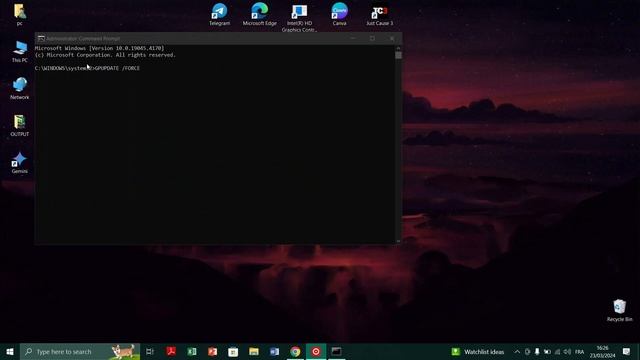The height and width of the screenshot is (360, 640).
Task: Click the GPUPDATE /FORCE command text
Action: tap(117, 68)
